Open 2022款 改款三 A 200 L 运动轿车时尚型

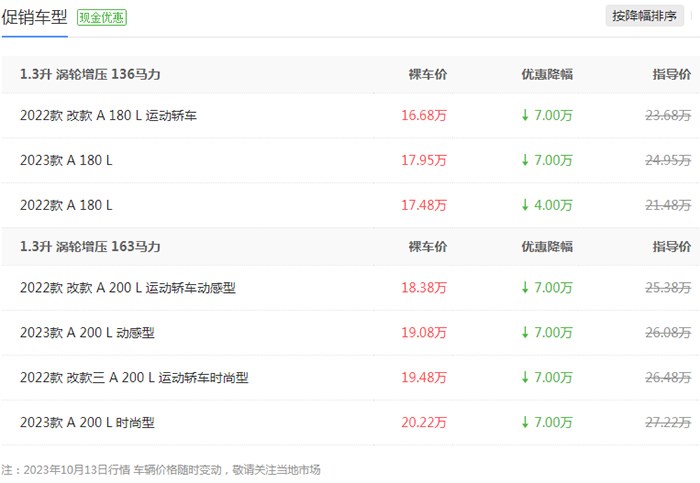point(134,378)
